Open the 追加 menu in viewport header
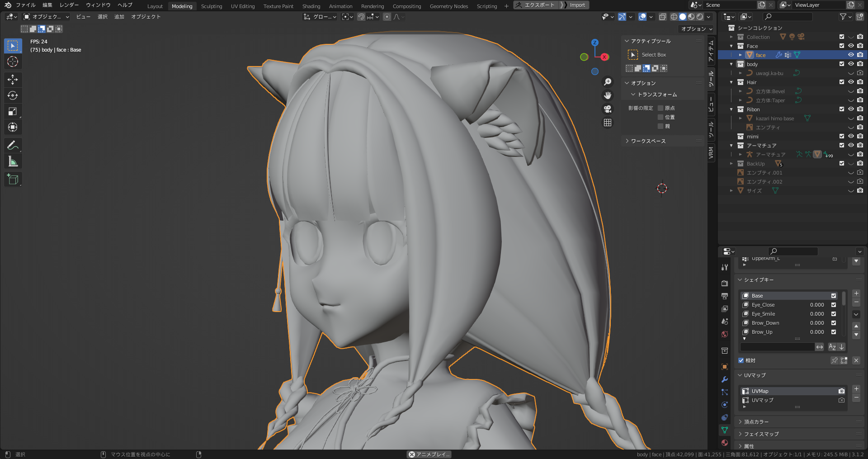 (119, 17)
